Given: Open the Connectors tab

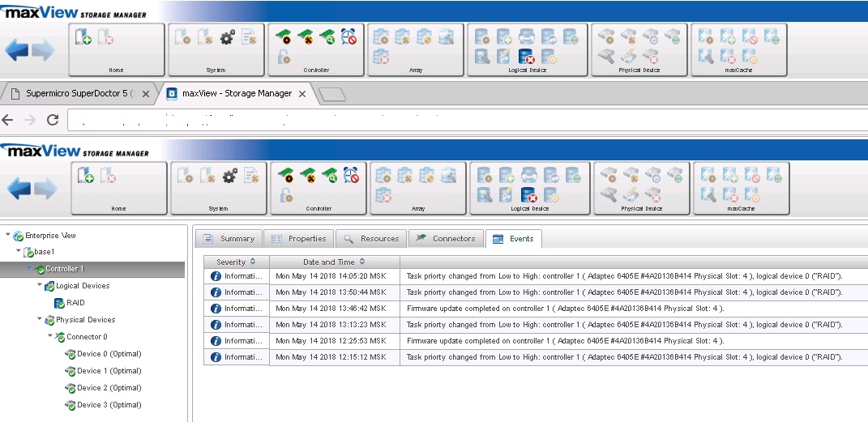Looking at the screenshot, I should pyautogui.click(x=447, y=239).
